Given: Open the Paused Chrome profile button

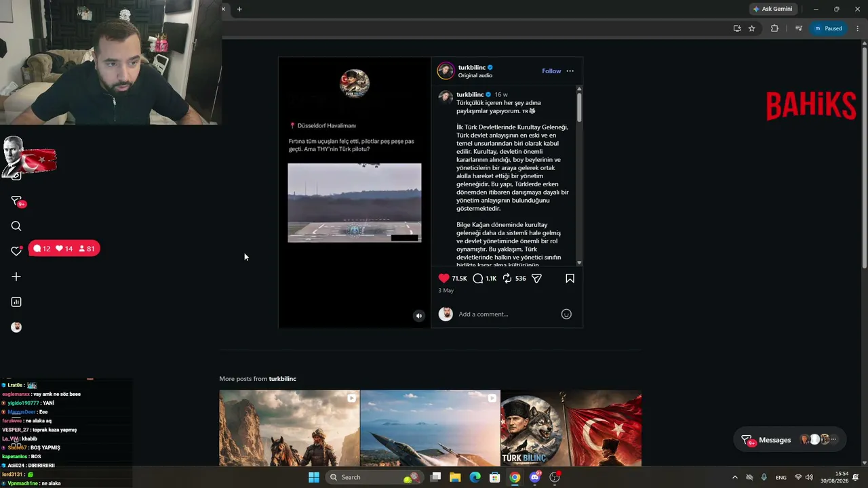Looking at the screenshot, I should 829,28.
